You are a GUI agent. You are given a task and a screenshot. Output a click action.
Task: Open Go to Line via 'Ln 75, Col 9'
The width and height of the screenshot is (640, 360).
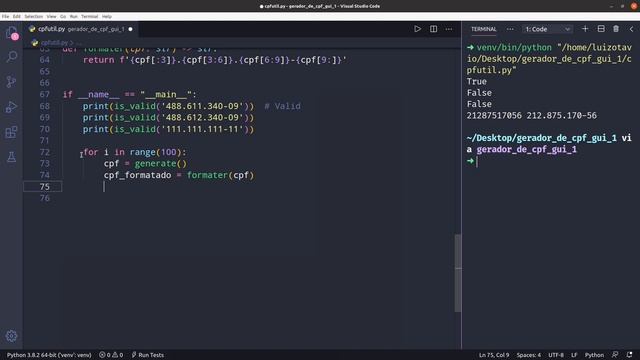coord(494,355)
